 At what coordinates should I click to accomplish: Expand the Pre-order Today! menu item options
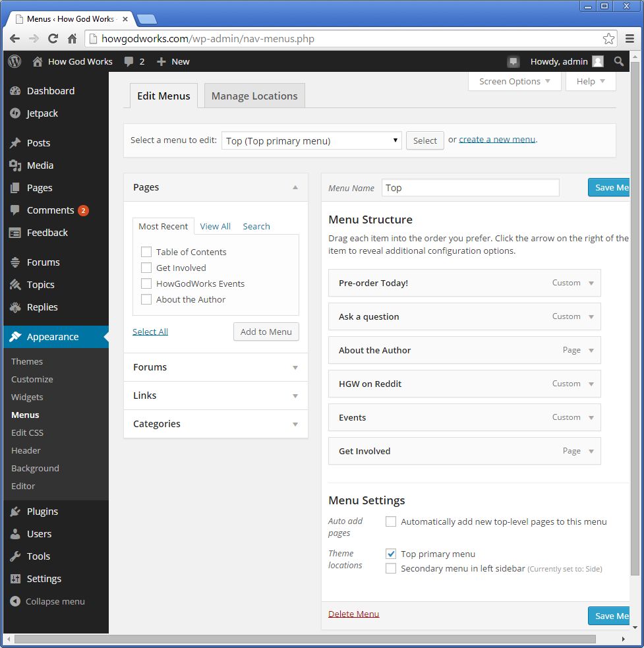pyautogui.click(x=592, y=283)
